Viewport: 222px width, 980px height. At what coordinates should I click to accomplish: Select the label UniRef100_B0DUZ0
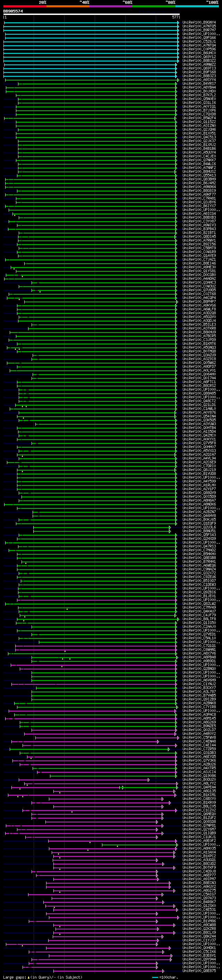pyautogui.click(x=199, y=779)
